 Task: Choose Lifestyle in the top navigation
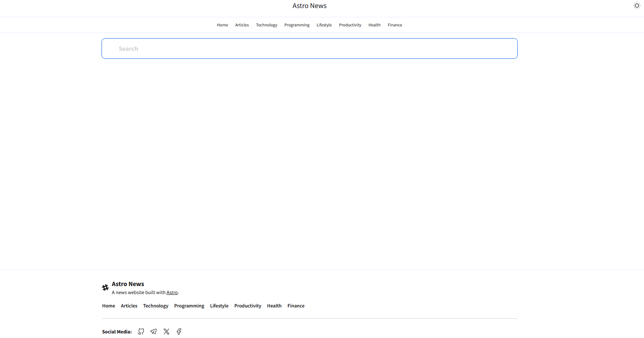(324, 25)
